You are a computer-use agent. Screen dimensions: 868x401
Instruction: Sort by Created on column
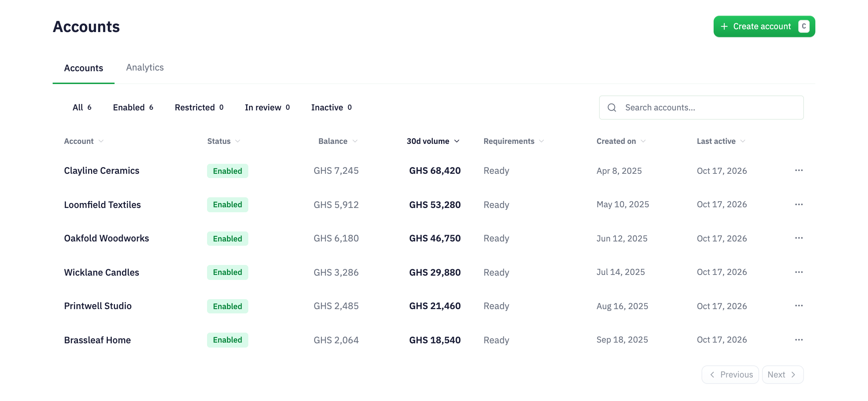[x=621, y=141]
